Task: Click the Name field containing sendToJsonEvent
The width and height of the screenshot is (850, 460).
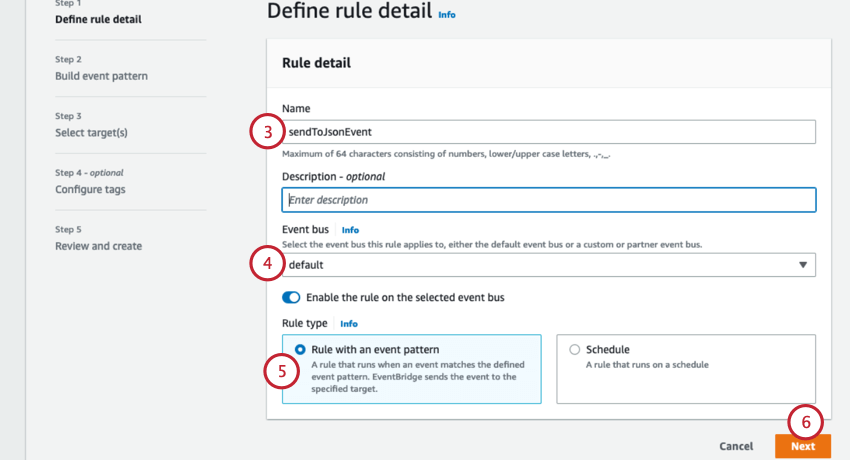Action: tap(548, 132)
